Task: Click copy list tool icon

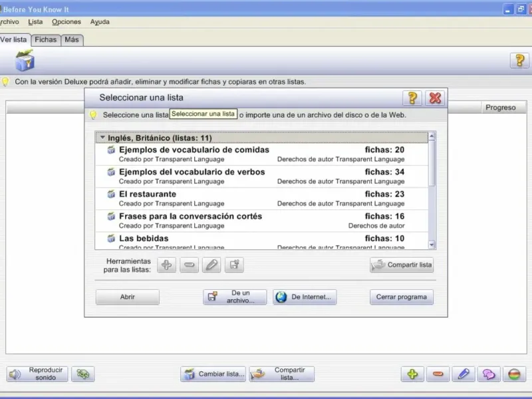Action: [234, 265]
